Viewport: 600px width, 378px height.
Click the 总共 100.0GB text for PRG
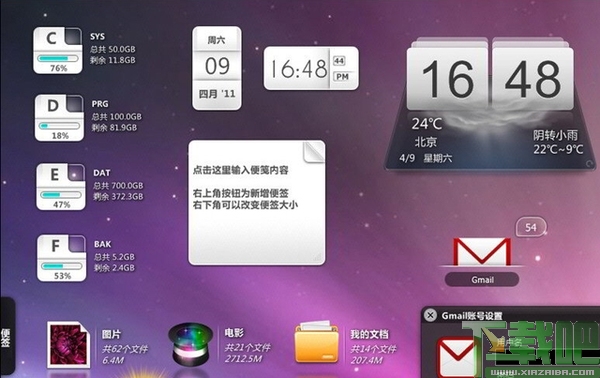[x=116, y=117]
